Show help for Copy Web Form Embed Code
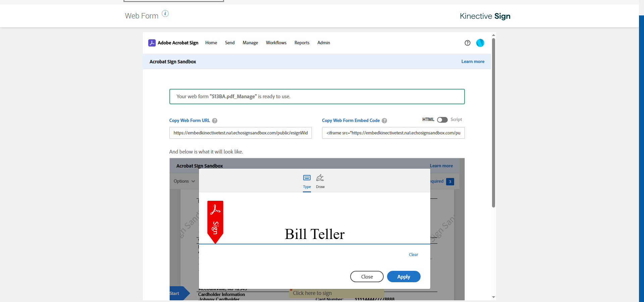The height and width of the screenshot is (302, 644). tap(384, 121)
